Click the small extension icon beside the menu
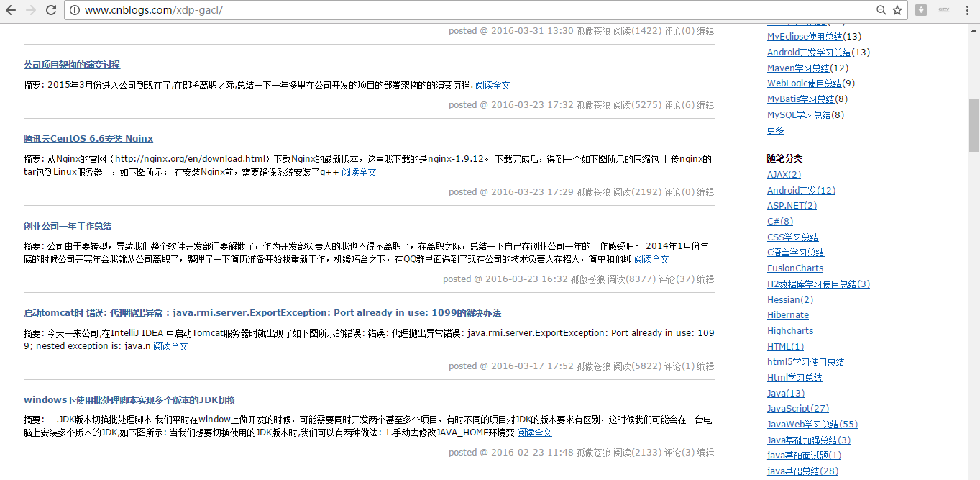Image resolution: width=980 pixels, height=480 pixels. coord(944,10)
